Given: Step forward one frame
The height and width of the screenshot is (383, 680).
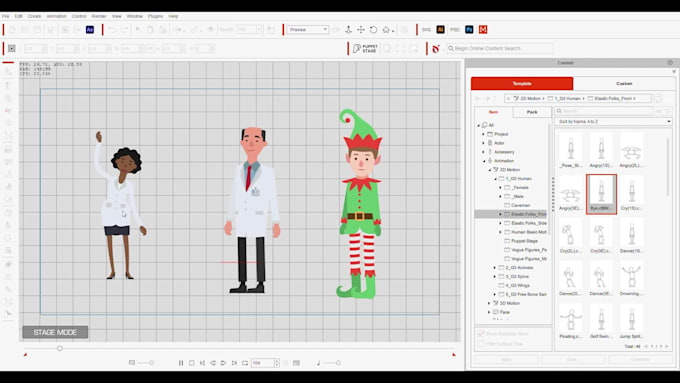Looking at the screenshot, I should point(223,363).
